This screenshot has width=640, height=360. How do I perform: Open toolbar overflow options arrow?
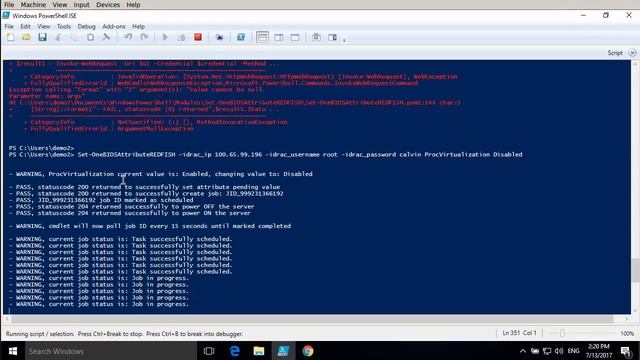(x=344, y=40)
